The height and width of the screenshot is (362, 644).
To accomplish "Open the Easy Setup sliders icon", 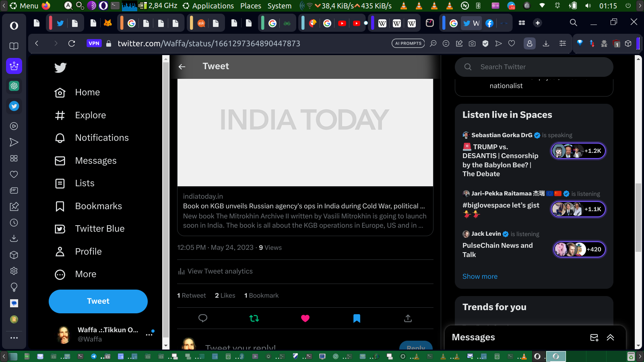I will 563,43.
